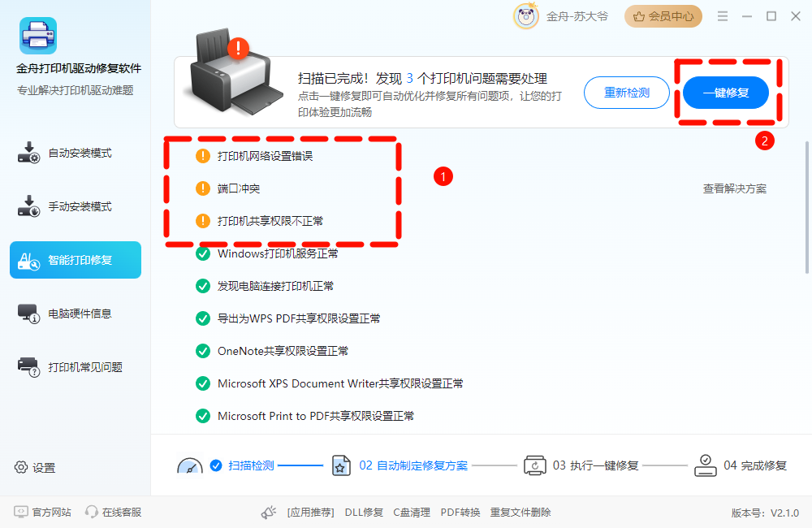The height and width of the screenshot is (528, 812).
Task: Click the settings gear icon
Action: pyautogui.click(x=21, y=467)
